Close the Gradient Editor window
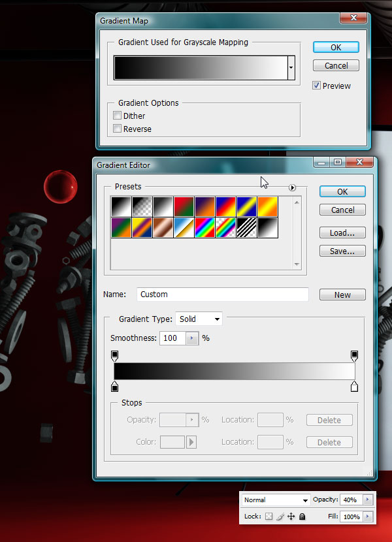This screenshot has width=392, height=542. (x=359, y=163)
